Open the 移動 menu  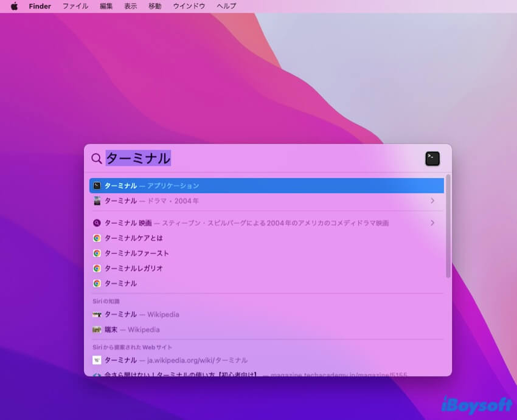(x=155, y=6)
